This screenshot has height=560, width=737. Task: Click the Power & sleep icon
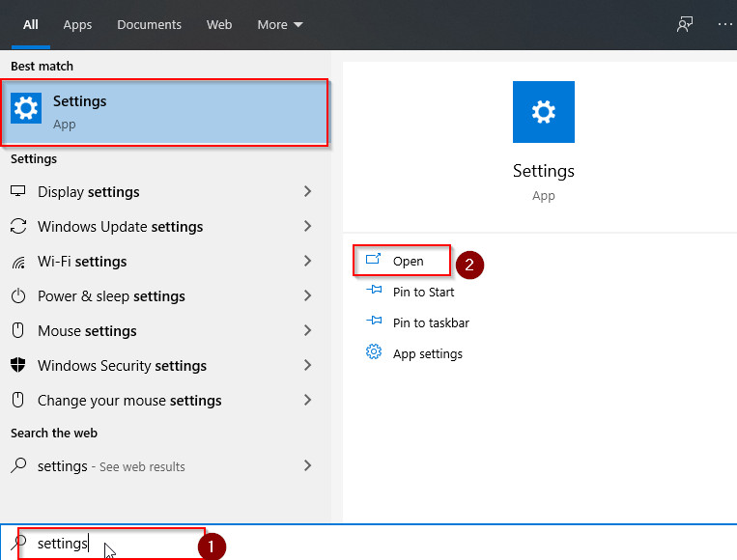click(x=18, y=296)
